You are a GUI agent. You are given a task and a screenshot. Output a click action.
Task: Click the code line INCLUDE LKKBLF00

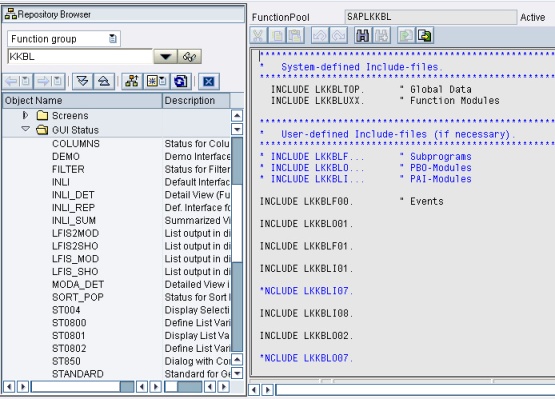click(x=306, y=201)
